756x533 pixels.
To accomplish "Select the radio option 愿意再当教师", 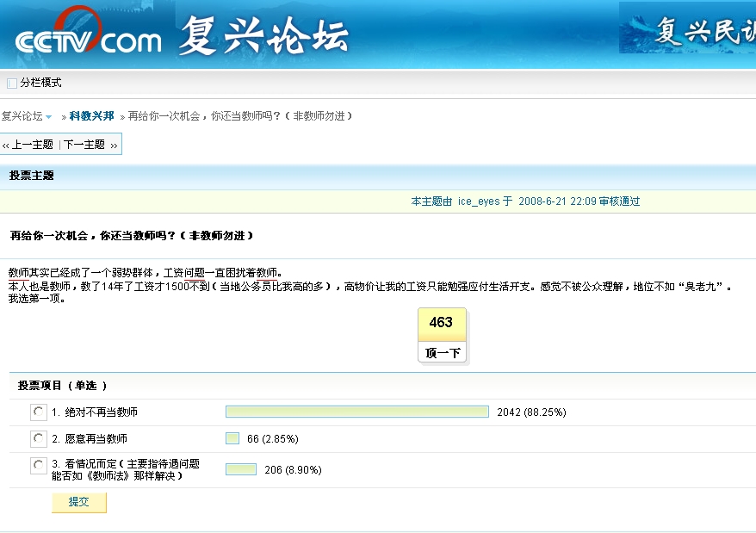I will tap(39, 439).
